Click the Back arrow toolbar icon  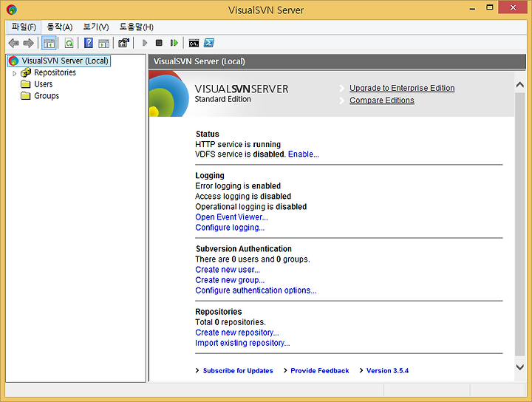[x=13, y=43]
